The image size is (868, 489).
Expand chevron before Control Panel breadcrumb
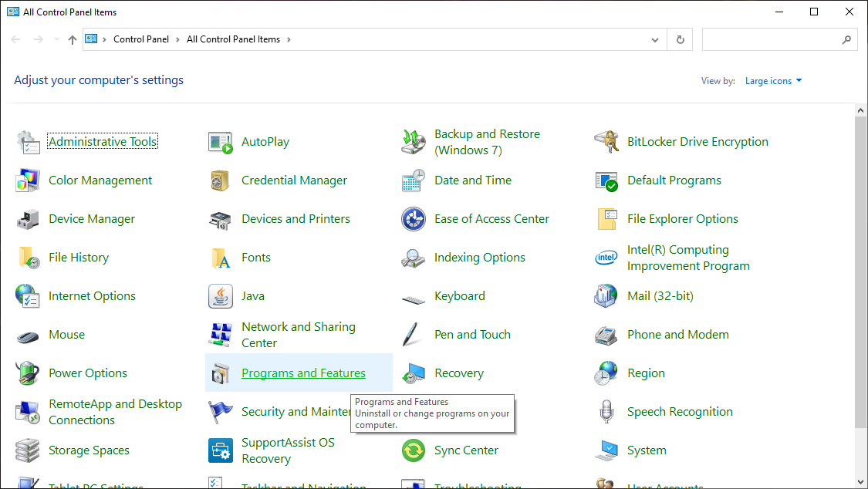pos(104,40)
